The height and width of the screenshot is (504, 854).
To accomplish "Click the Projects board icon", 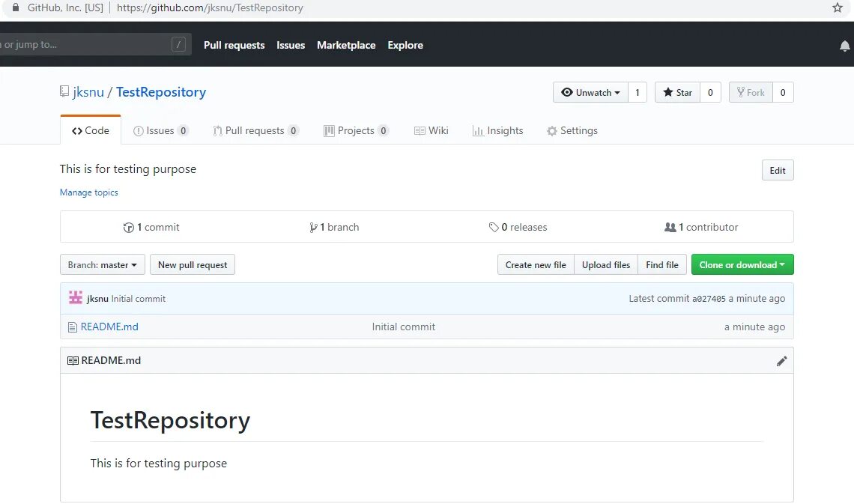I will (329, 130).
